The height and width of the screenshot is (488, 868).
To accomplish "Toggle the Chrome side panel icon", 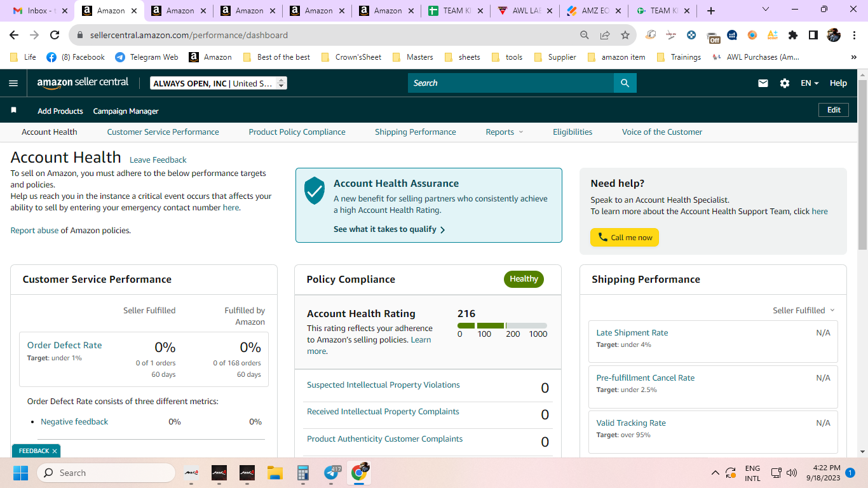I will tap(813, 35).
